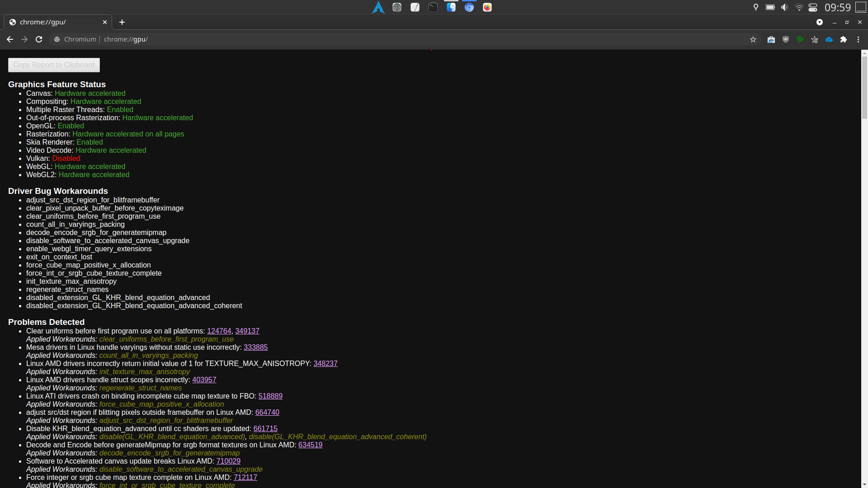
Task: Click the green shield adblocker extension icon
Action: [x=800, y=39]
